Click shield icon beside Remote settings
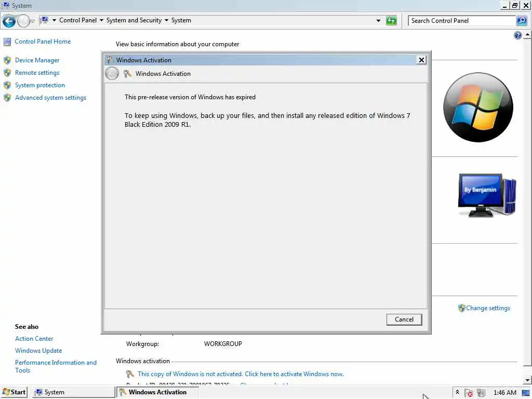This screenshot has width=532, height=399. point(7,73)
